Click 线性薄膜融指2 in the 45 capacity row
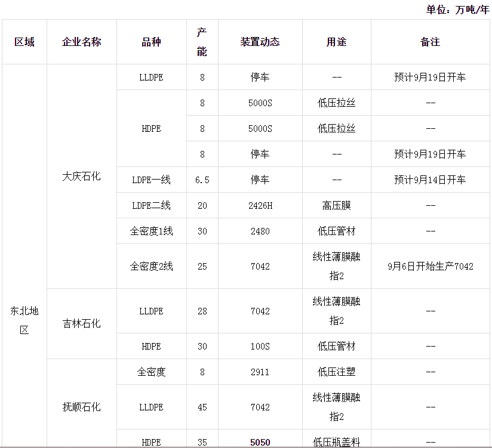 point(336,407)
